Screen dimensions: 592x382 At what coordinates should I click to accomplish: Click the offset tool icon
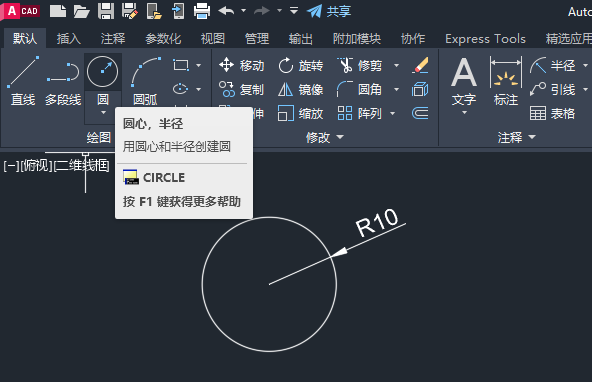(x=420, y=113)
